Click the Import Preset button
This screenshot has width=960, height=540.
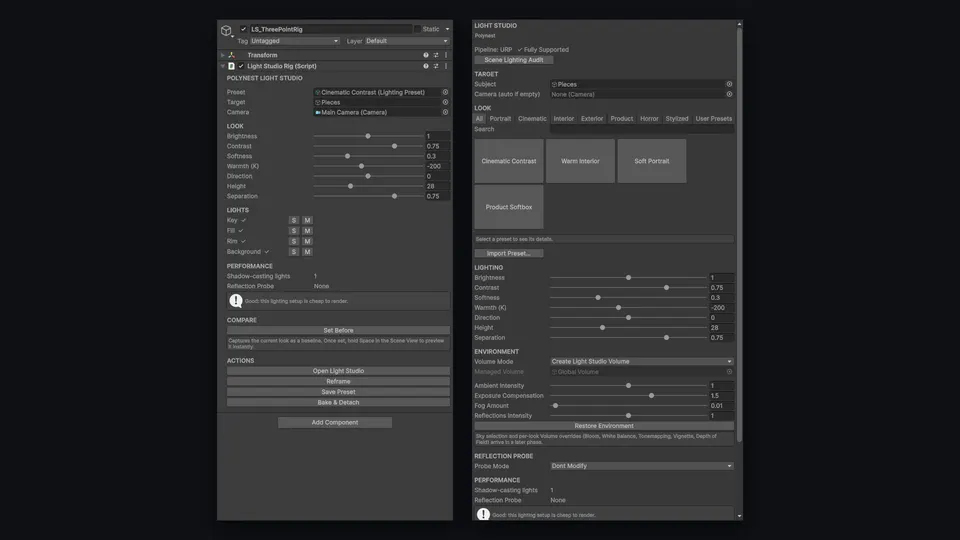pyautogui.click(x=509, y=253)
